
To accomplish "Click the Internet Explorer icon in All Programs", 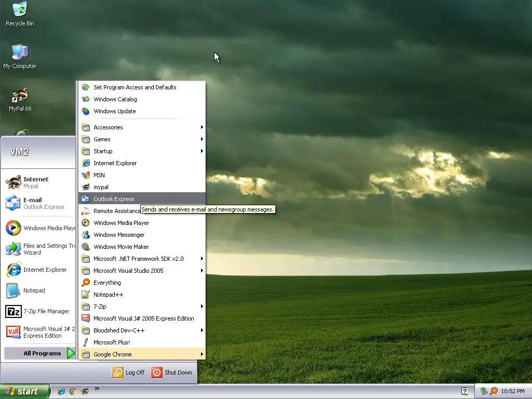I will click(x=86, y=163).
